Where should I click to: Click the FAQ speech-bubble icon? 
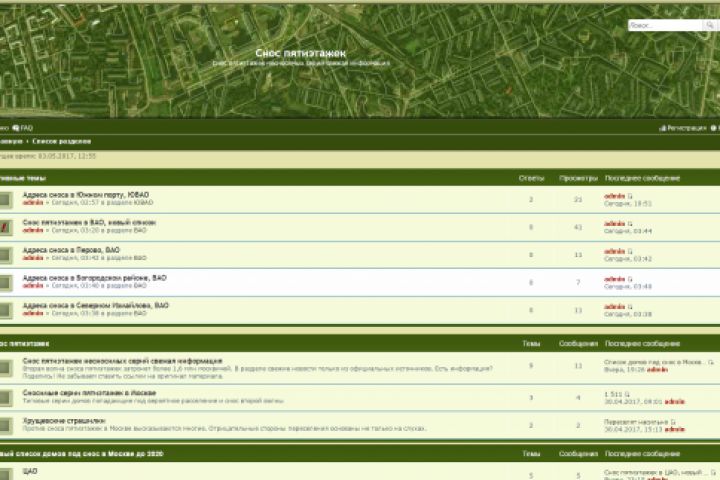click(x=16, y=128)
